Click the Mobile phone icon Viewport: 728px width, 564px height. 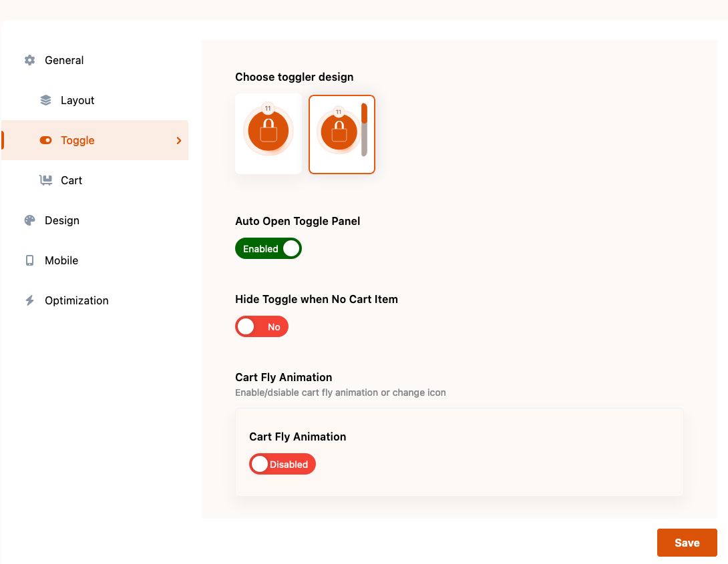coord(29,260)
